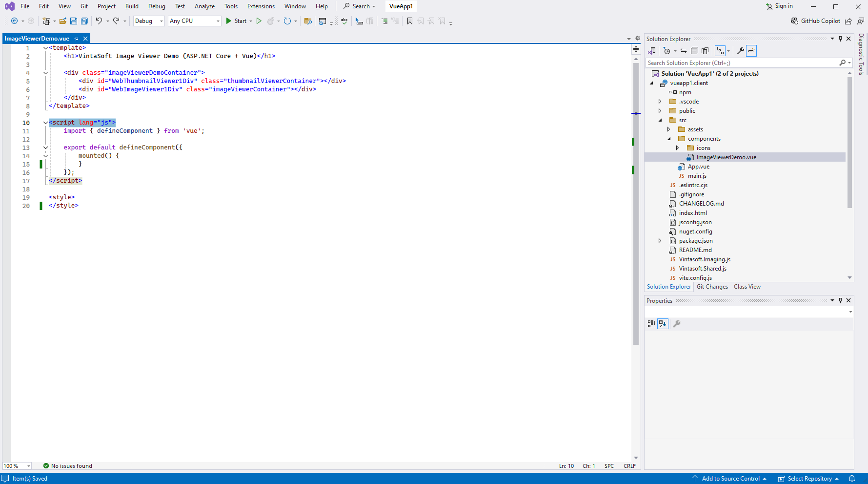The width and height of the screenshot is (868, 484).
Task: Click the Send Feedback icon at the top right
Action: click(x=860, y=21)
